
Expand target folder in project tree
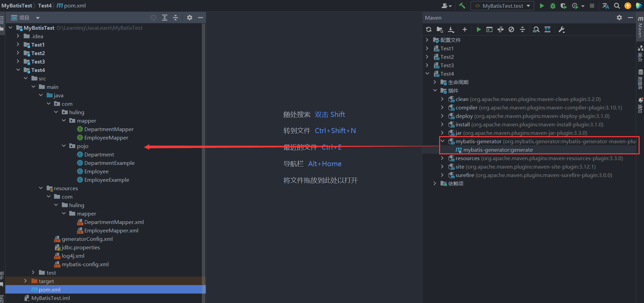[25, 281]
